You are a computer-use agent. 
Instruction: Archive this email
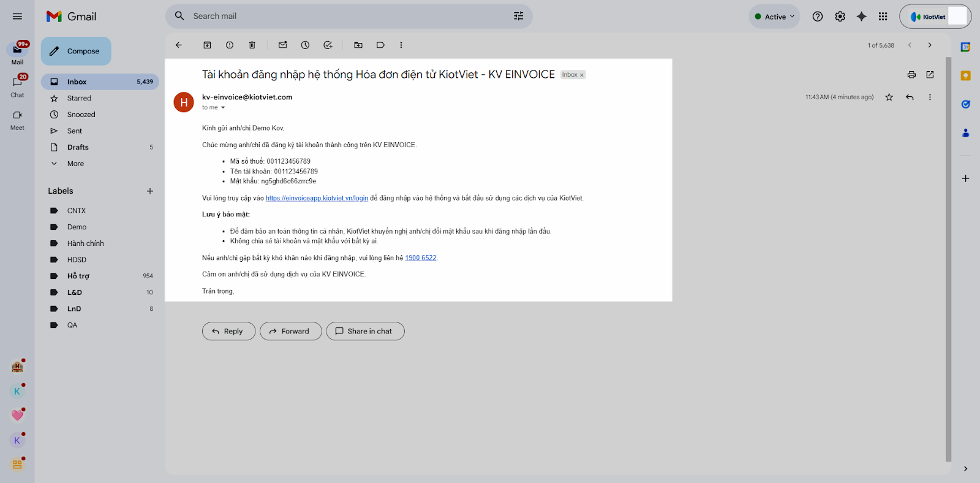pos(207,45)
